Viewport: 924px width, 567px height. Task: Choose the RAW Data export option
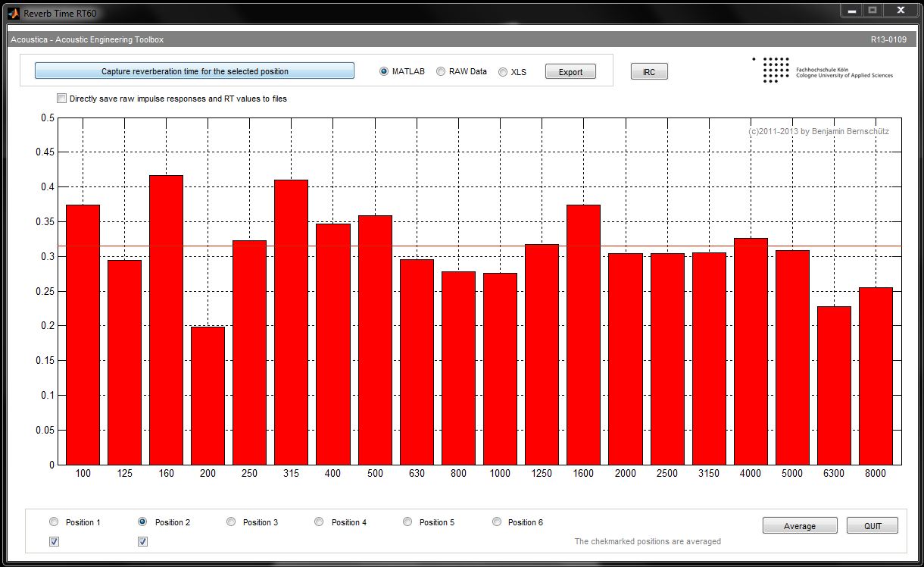441,71
